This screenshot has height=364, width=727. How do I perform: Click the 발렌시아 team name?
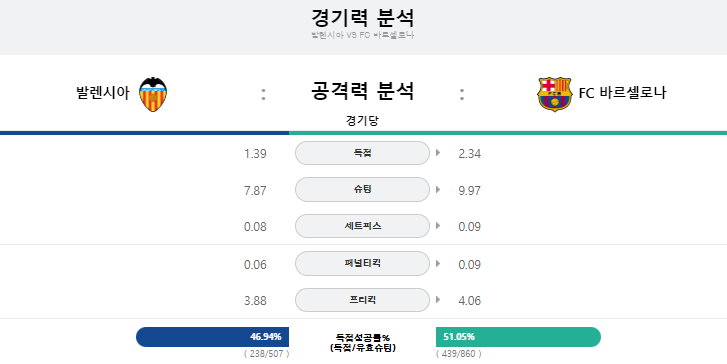tap(103, 93)
